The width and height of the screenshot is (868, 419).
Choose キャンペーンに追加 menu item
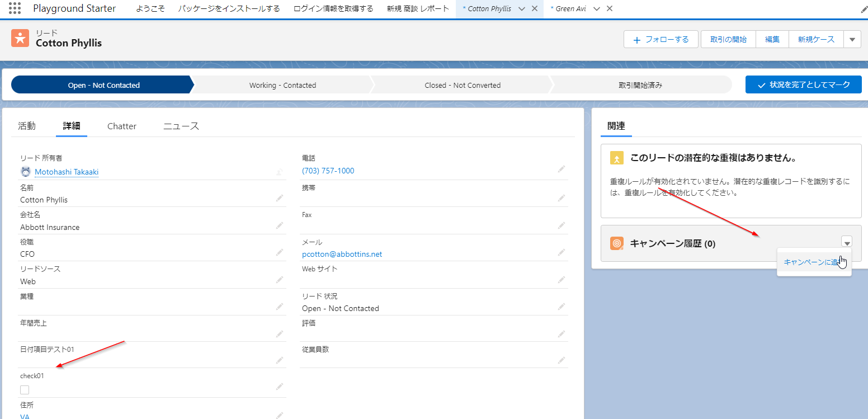click(x=814, y=262)
